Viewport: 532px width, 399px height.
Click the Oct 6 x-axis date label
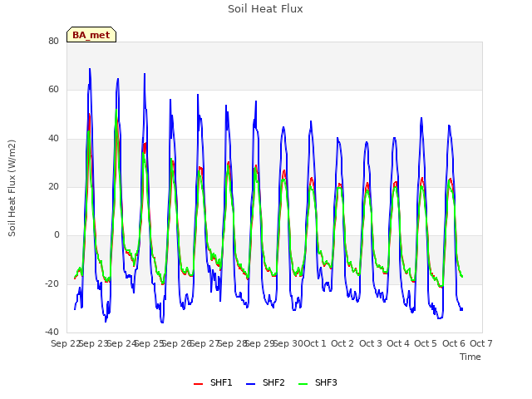pos(454,343)
